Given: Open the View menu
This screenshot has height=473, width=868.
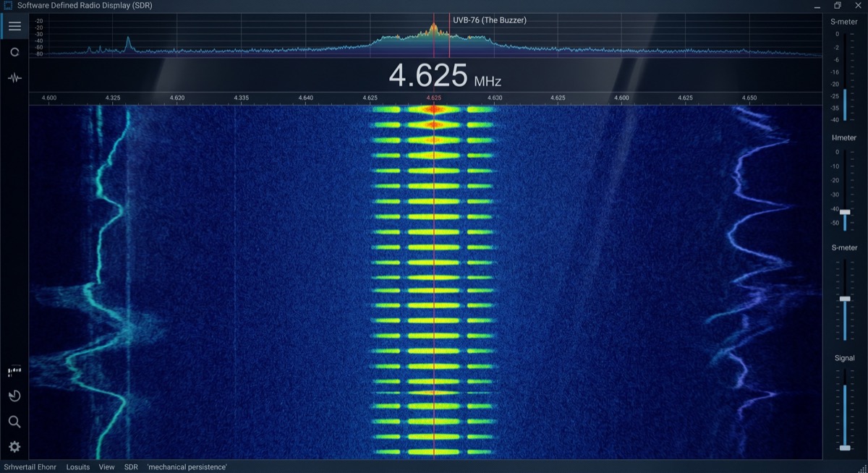Looking at the screenshot, I should [x=107, y=467].
